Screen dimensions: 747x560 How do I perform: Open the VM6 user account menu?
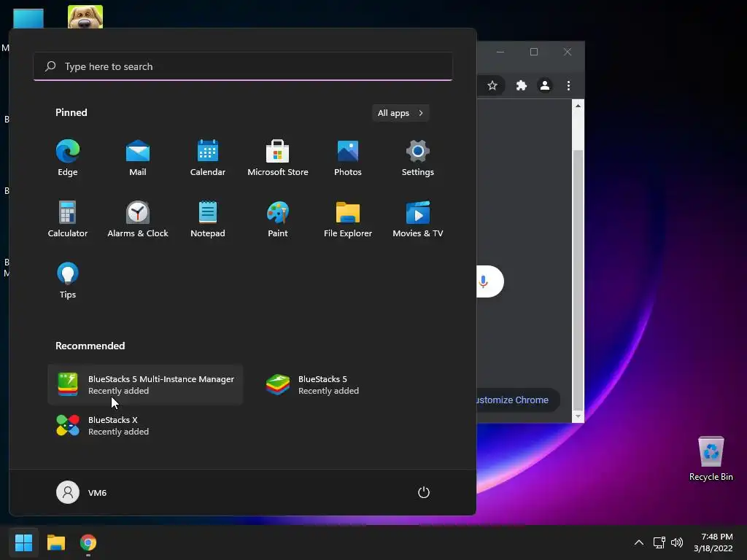point(82,492)
